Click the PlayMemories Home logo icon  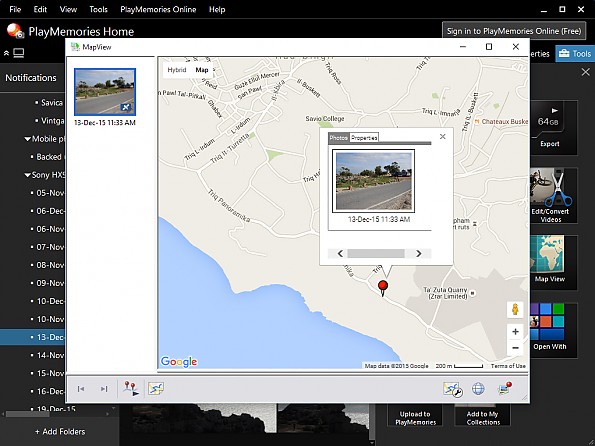[15, 31]
